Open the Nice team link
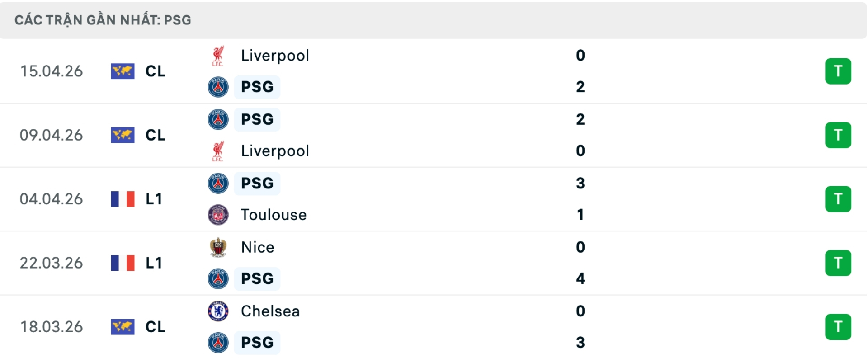The width and height of the screenshot is (868, 358). click(x=258, y=247)
